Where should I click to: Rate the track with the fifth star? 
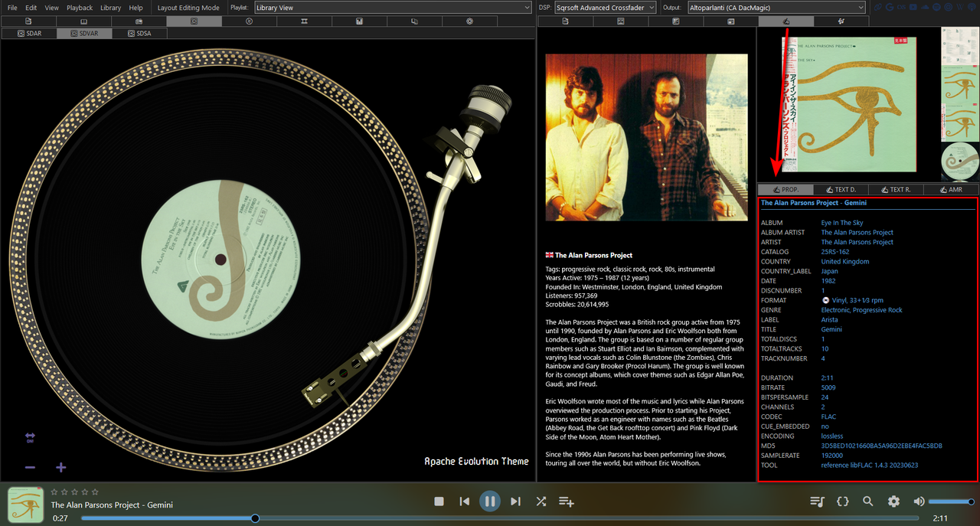point(95,492)
